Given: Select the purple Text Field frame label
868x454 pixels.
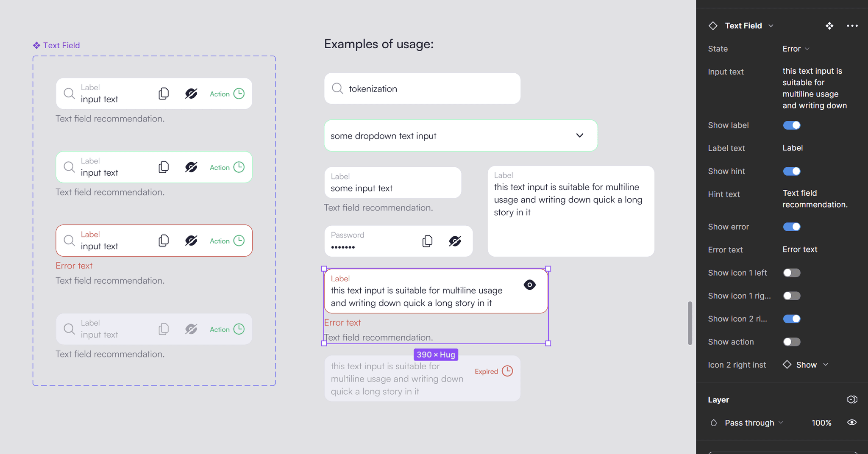Looking at the screenshot, I should (56, 45).
